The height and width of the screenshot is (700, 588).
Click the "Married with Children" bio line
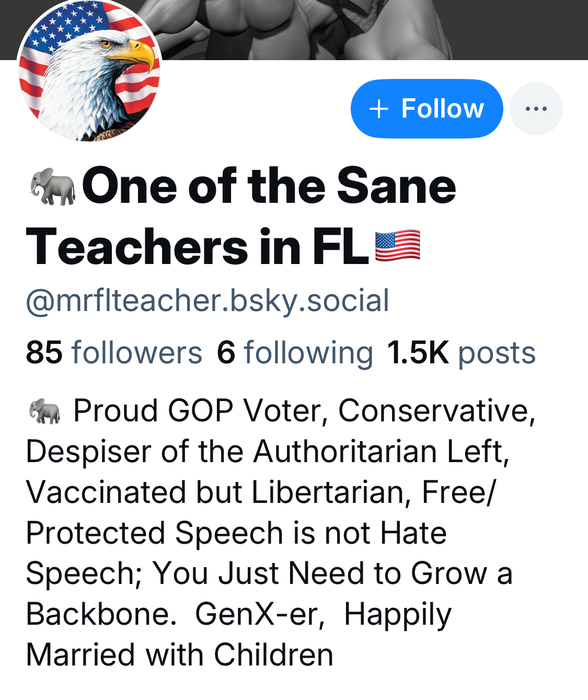point(179,655)
